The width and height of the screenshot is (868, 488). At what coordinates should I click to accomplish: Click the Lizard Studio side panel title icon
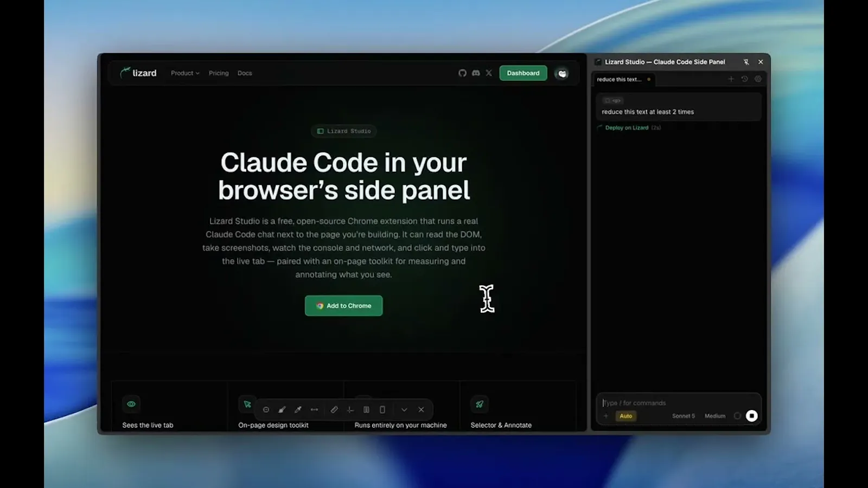tap(598, 62)
